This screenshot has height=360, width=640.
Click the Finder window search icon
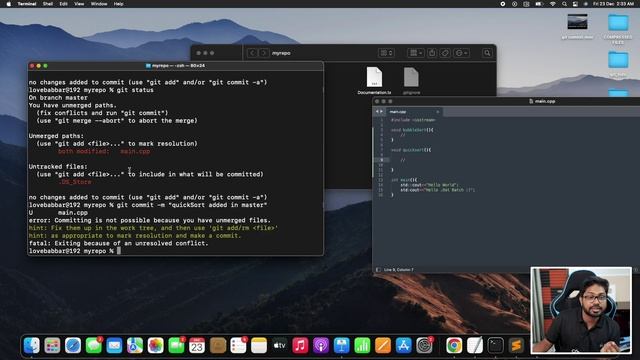click(487, 53)
